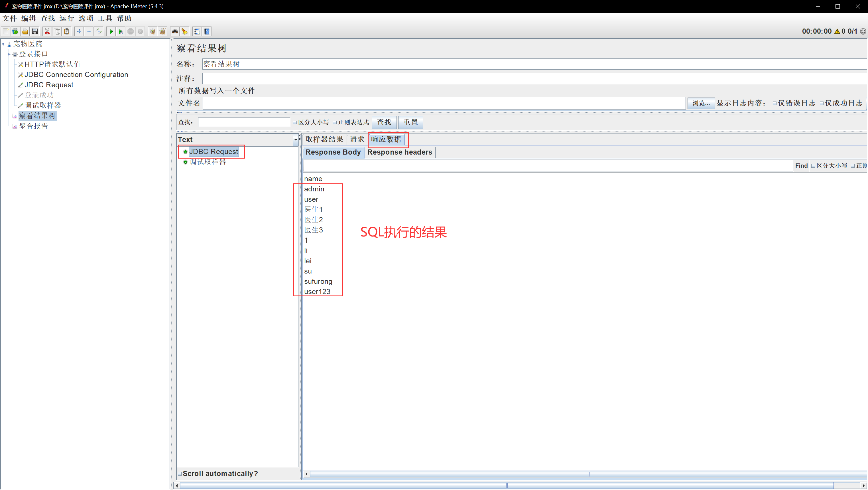Switch to Response headers tab

coord(400,152)
